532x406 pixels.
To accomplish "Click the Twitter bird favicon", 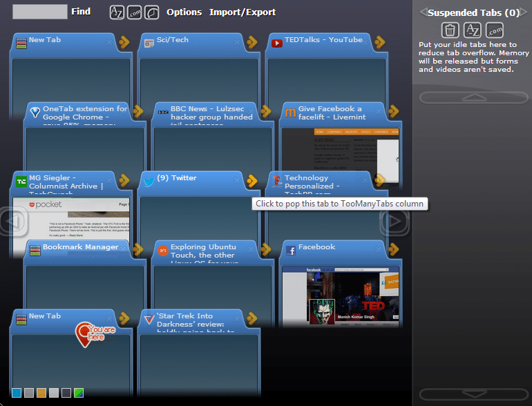I will 149,182.
